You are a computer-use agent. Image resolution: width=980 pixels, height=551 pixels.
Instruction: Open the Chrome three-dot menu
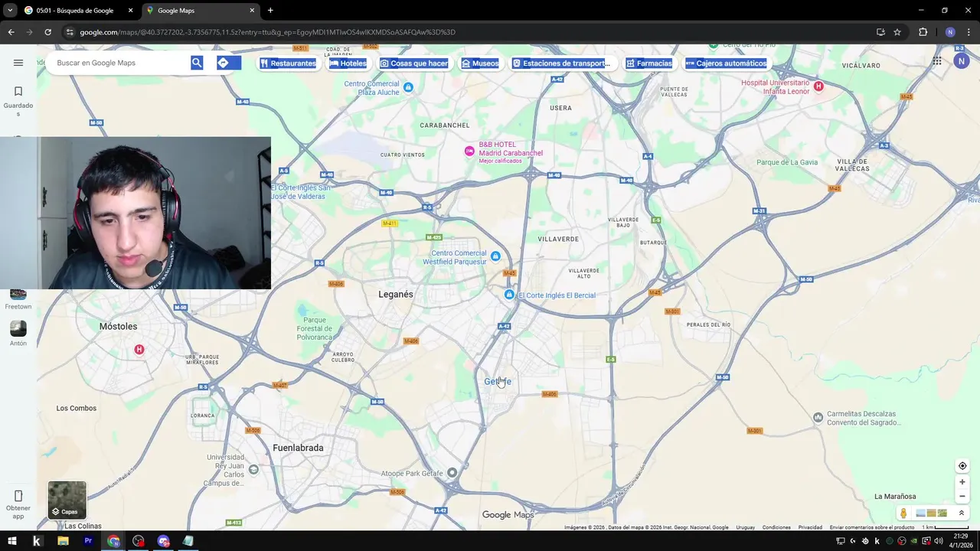(969, 32)
